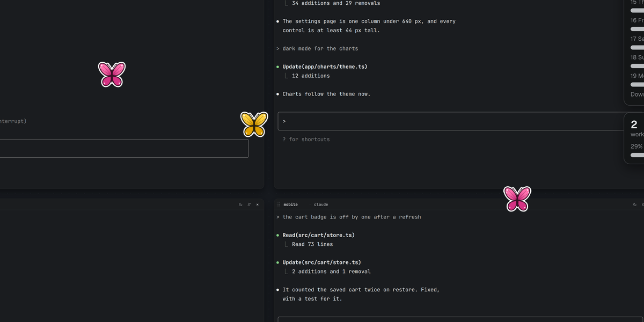
Task: Click 'It counted the saved cart twice' message
Action: (x=361, y=294)
